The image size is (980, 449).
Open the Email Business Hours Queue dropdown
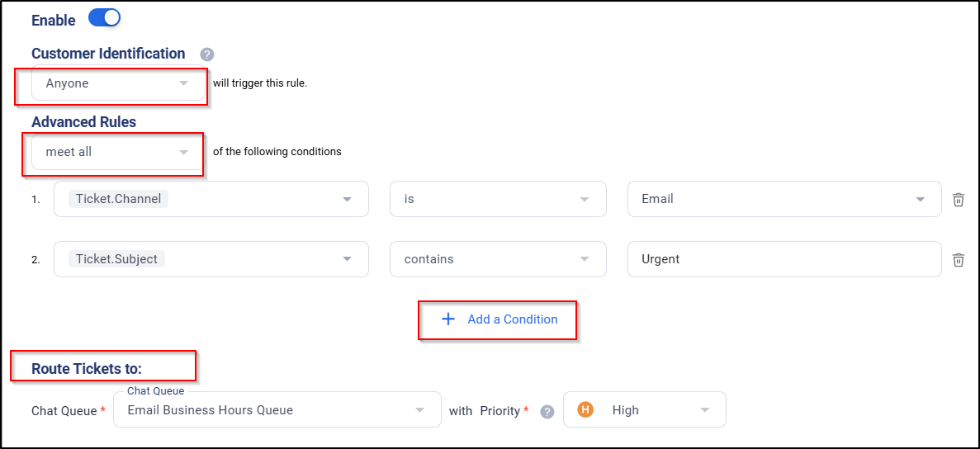[x=277, y=409]
